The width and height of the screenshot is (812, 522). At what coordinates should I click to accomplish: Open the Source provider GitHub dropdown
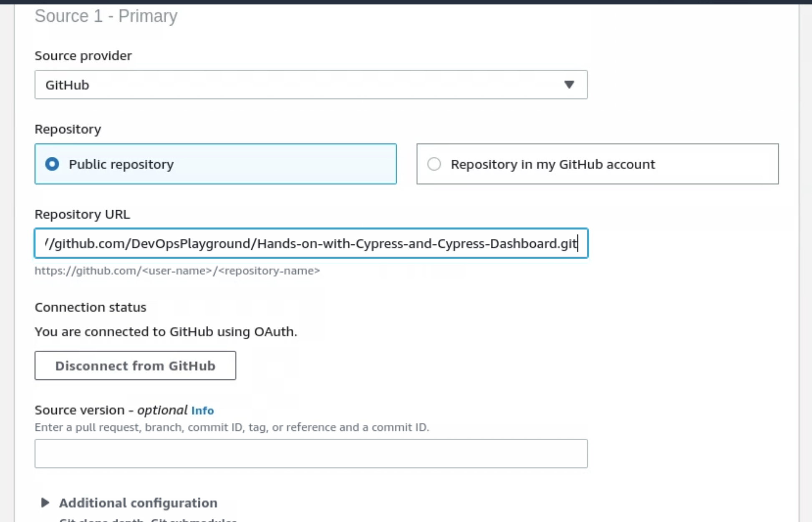310,85
